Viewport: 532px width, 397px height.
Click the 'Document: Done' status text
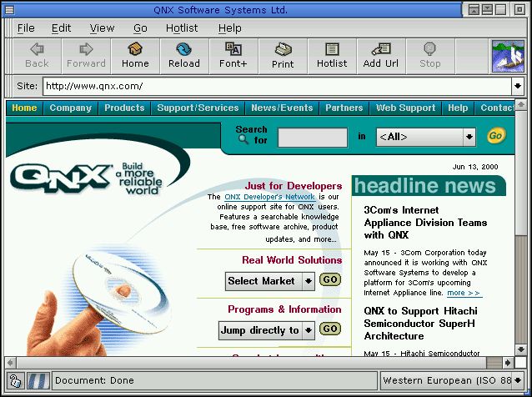pyautogui.click(x=94, y=380)
